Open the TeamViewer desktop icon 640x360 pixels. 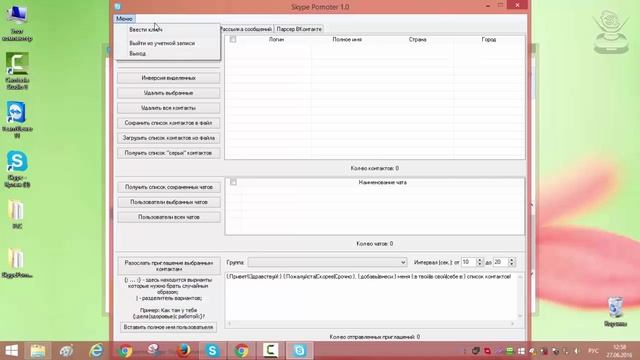17,119
